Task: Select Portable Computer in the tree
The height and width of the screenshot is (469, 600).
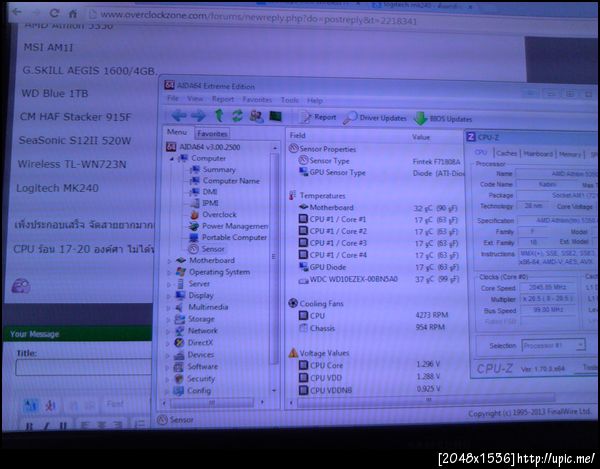Action: click(228, 238)
